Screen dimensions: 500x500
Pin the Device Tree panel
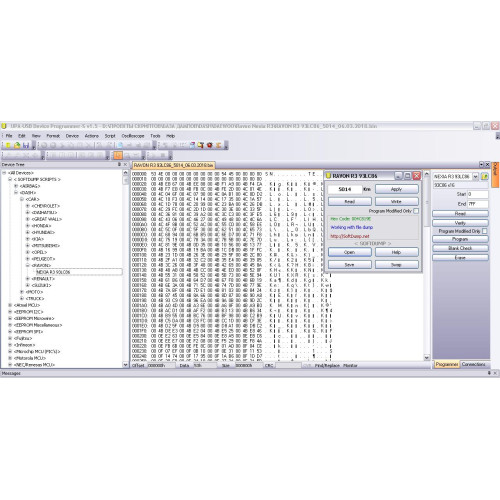(119, 164)
